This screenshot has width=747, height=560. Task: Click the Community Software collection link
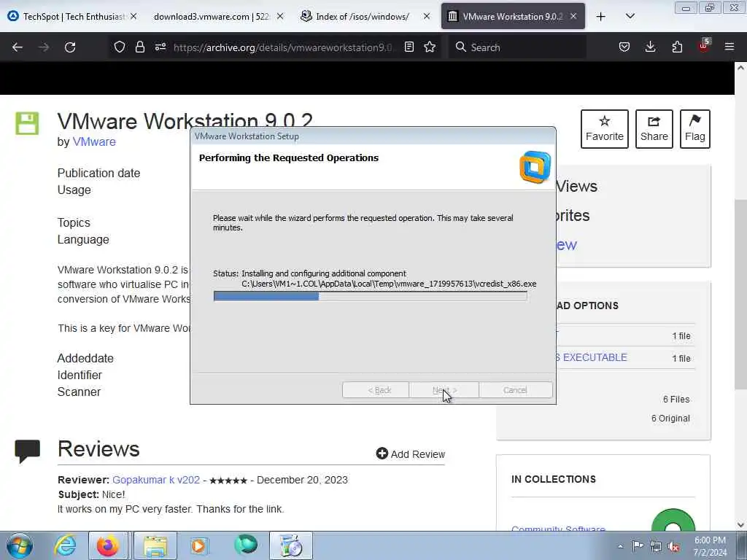558,529
